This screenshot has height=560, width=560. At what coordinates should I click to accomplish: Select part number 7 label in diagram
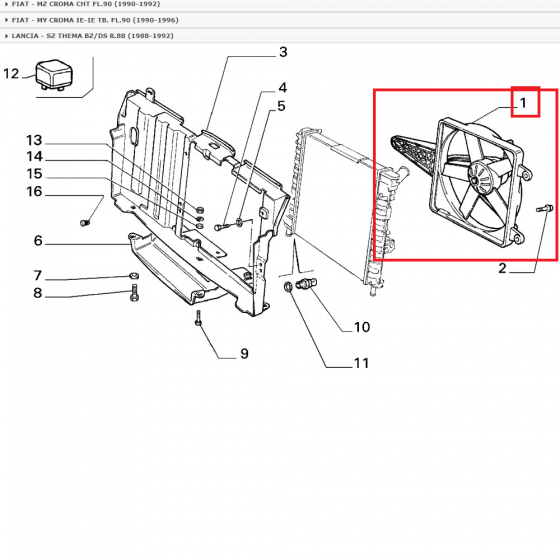38,275
